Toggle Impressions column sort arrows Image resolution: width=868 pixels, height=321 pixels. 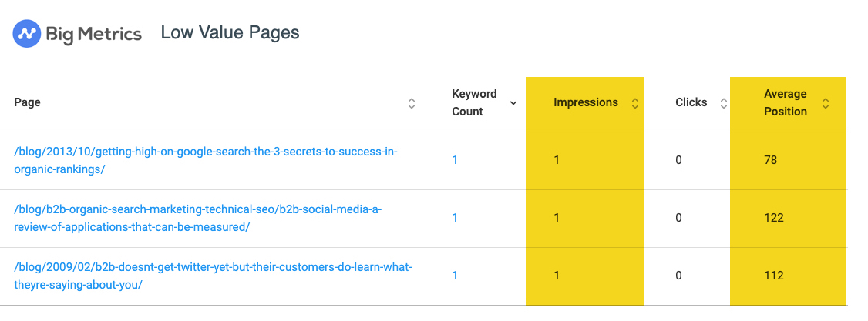coord(635,102)
